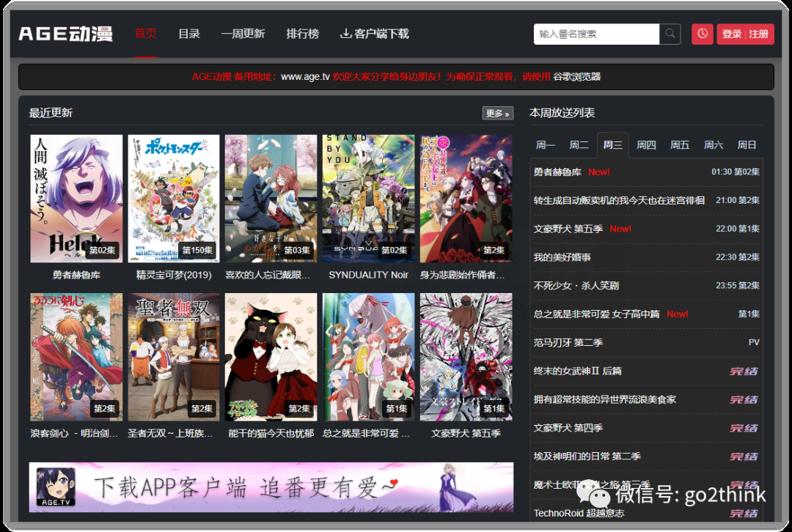Open SYNDUALITY Noir poster thumbnail
The width and height of the screenshot is (792, 532).
click(x=369, y=199)
